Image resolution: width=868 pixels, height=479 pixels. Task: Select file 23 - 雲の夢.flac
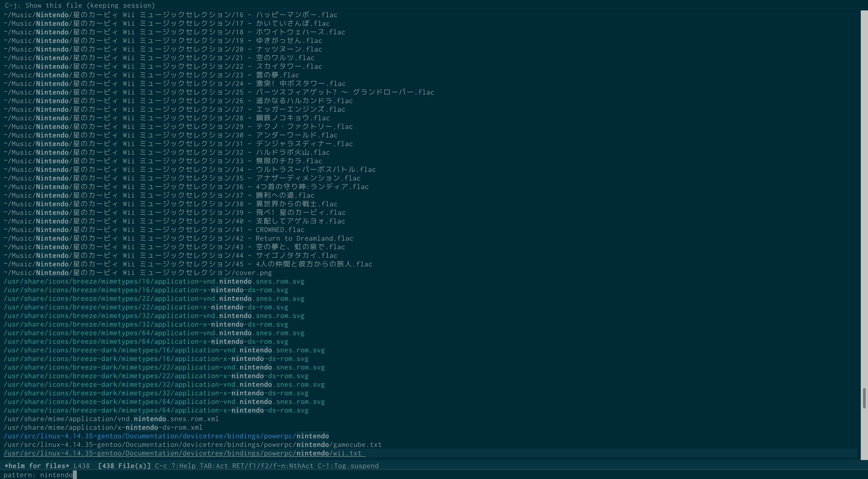point(151,75)
